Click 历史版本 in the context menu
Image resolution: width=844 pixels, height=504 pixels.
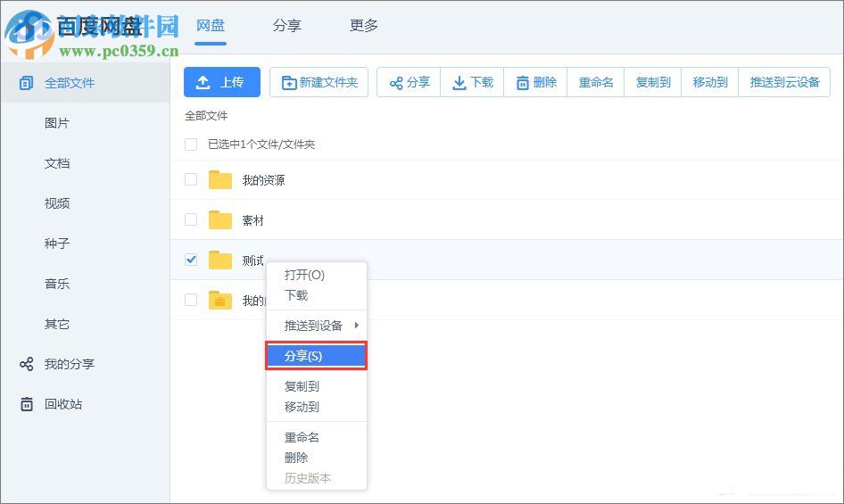pyautogui.click(x=317, y=478)
